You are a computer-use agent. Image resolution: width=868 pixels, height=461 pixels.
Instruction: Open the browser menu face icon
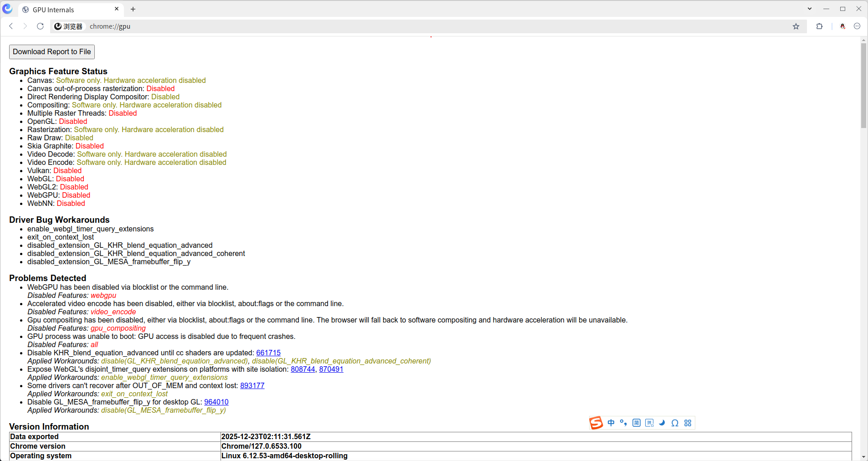click(857, 26)
